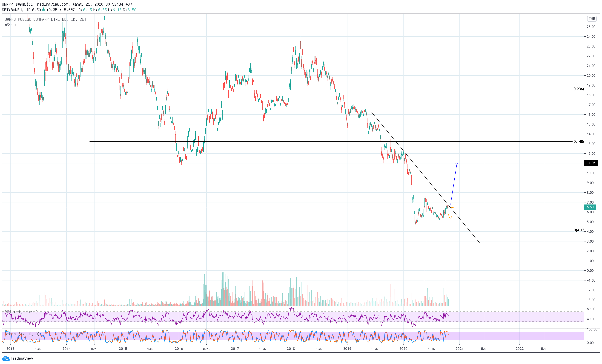Click the 2013 year label on time axis
The width and height of the screenshot is (602, 364).
(10, 348)
